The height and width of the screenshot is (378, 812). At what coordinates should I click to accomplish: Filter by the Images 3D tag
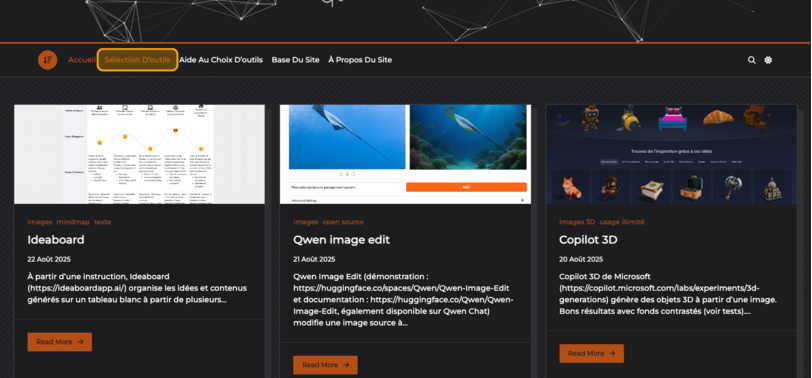click(x=577, y=222)
